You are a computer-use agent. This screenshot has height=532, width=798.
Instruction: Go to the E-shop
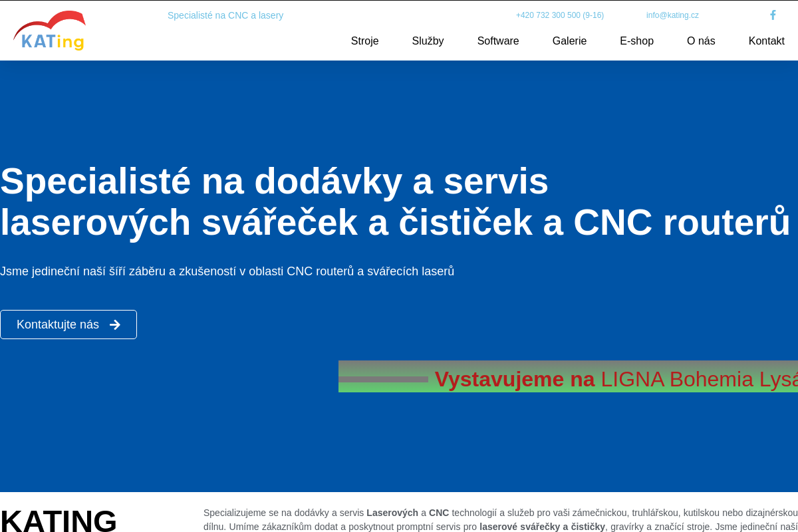click(x=636, y=41)
